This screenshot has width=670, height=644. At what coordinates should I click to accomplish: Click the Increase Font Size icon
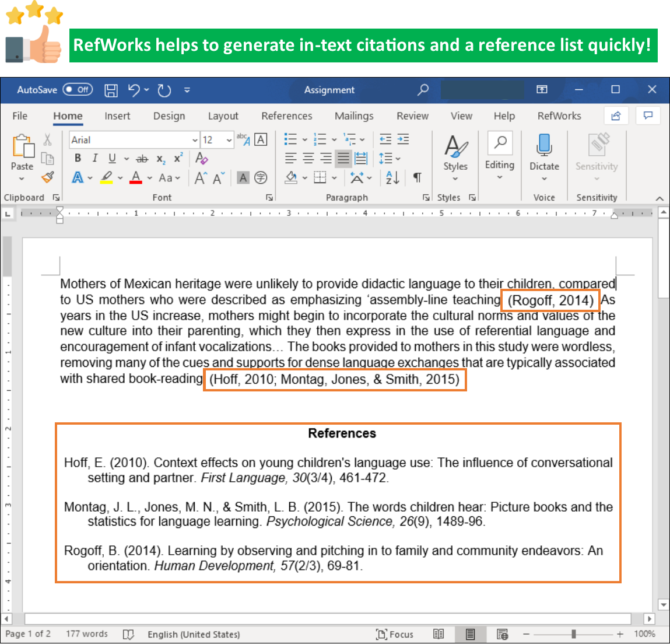pyautogui.click(x=201, y=178)
